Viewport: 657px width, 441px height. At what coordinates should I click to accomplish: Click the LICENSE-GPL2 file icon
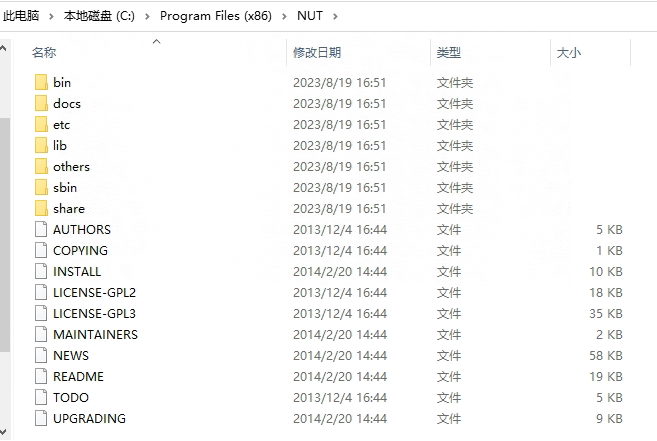[x=41, y=292]
